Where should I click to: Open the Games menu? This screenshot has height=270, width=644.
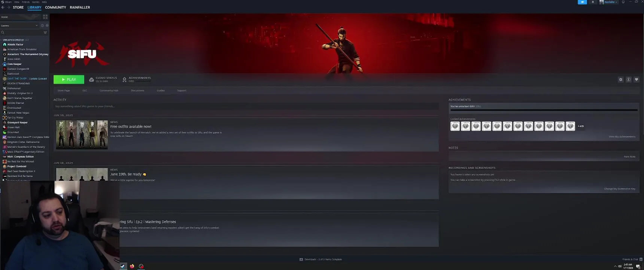(36, 2)
